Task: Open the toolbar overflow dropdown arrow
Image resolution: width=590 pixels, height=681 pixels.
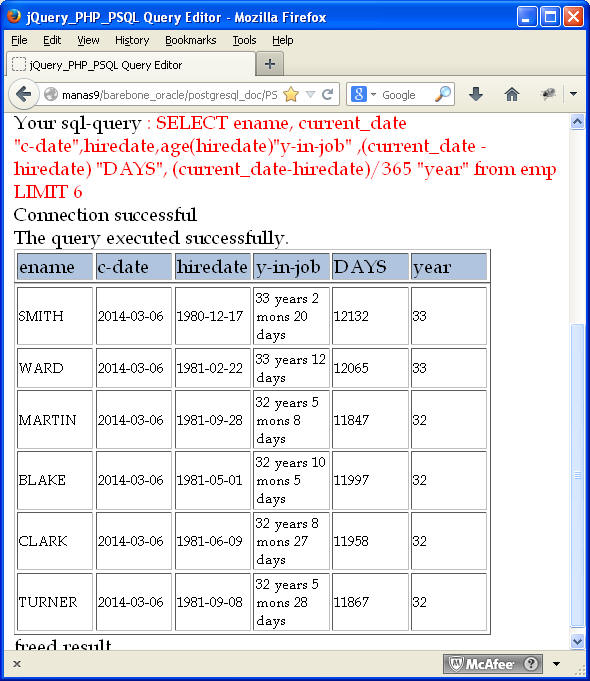Action: [573, 94]
